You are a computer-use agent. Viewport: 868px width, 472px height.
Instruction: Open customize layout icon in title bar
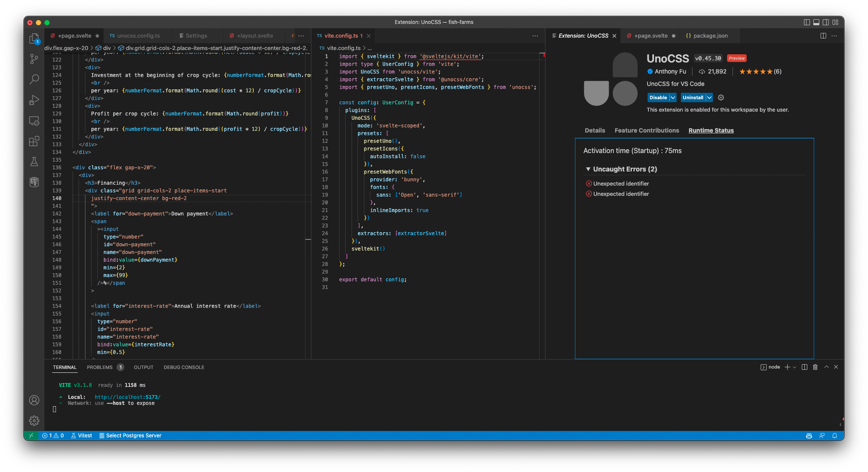pos(836,22)
